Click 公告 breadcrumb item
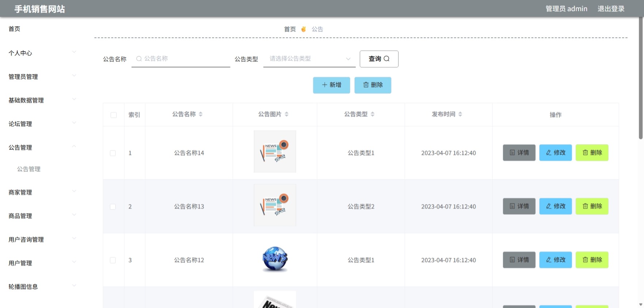This screenshot has width=644, height=308. click(x=317, y=29)
